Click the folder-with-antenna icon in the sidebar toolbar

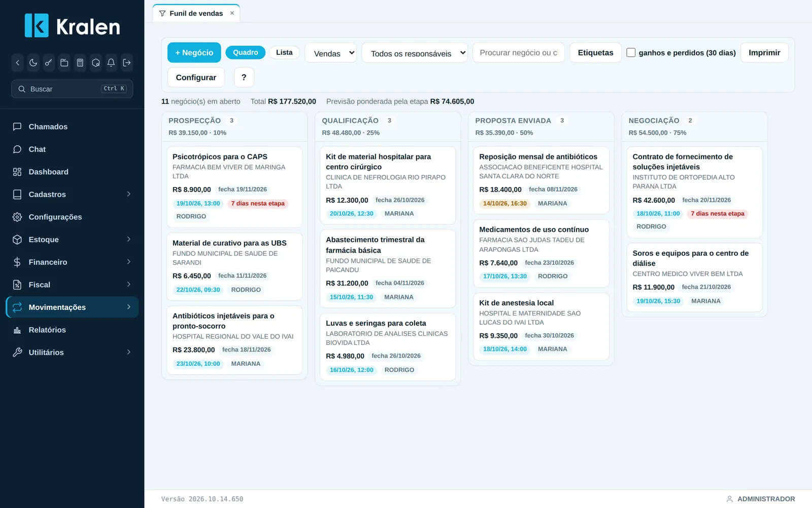point(64,63)
